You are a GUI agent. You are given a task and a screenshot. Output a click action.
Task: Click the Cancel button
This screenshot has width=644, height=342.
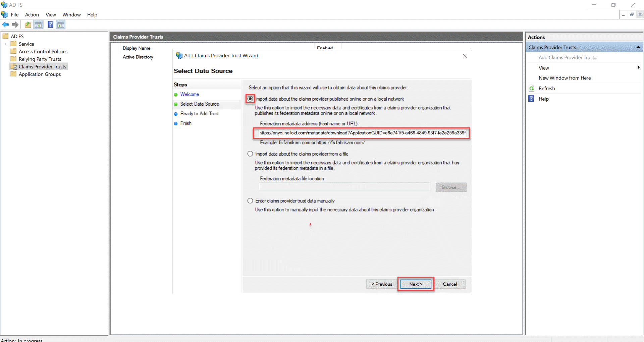[x=450, y=284]
